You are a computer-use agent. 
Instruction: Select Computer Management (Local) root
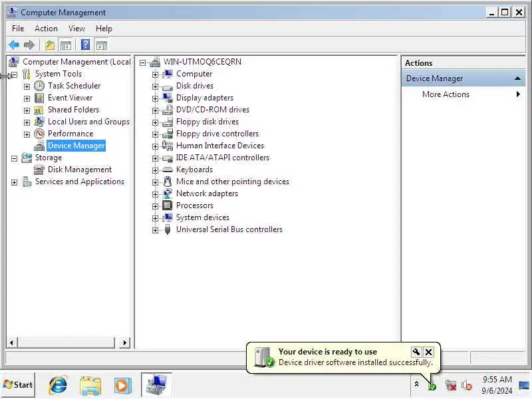click(76, 62)
